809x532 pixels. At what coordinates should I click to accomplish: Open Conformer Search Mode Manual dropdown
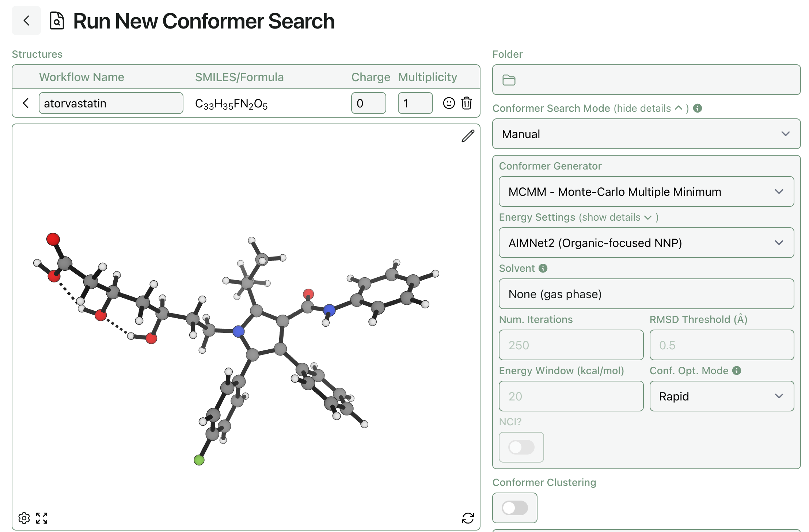click(x=646, y=134)
